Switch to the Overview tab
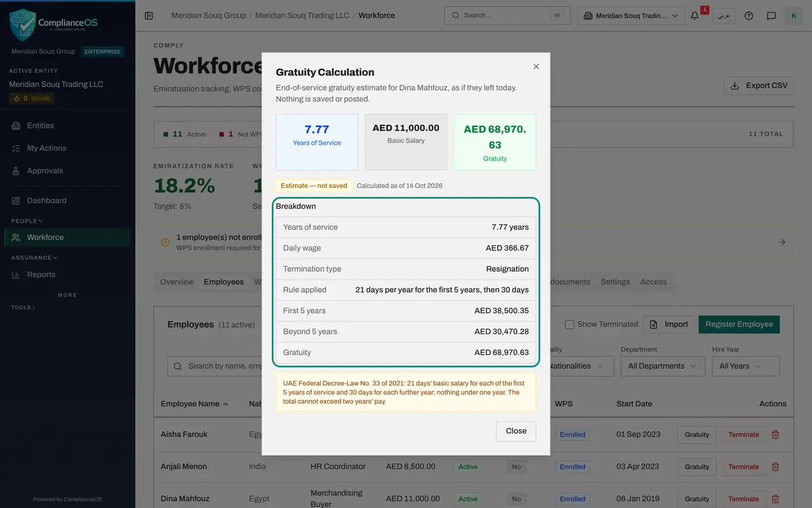 (177, 282)
